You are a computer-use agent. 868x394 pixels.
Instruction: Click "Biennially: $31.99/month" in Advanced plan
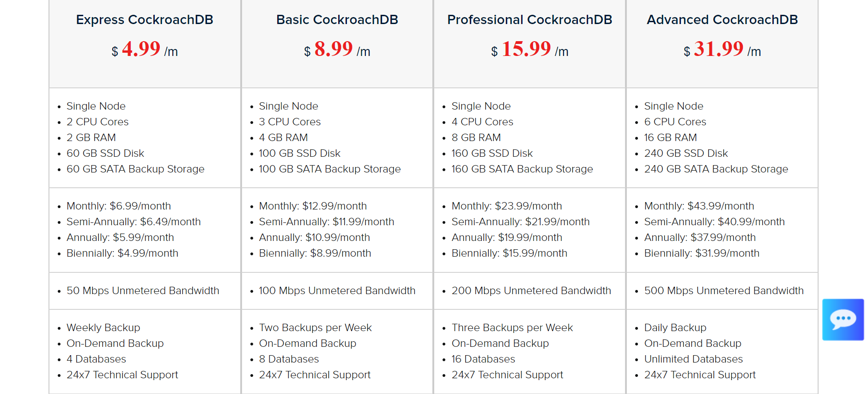[702, 253]
